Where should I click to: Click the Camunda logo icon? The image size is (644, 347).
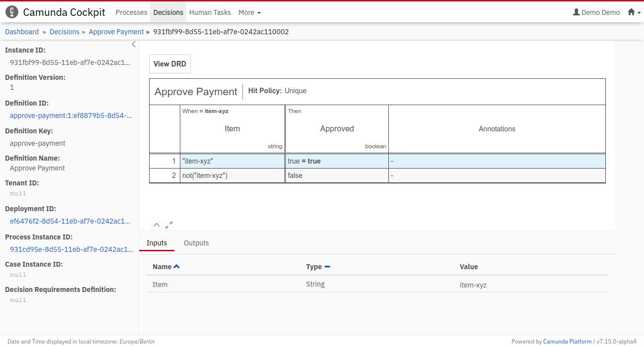(12, 12)
